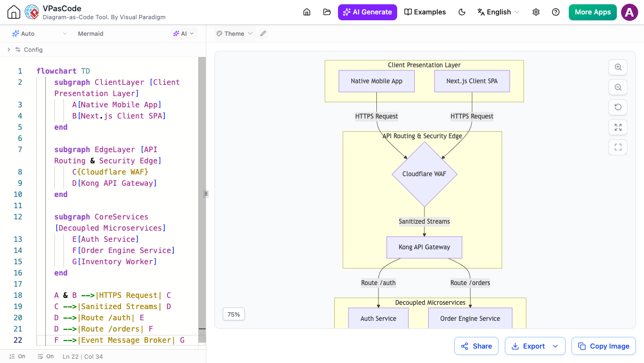Select the Order Engine Service node
644x363 pixels.
[470, 319]
